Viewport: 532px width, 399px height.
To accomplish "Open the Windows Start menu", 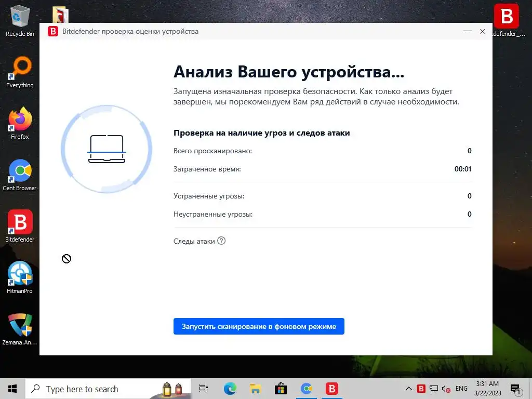I will tap(12, 389).
